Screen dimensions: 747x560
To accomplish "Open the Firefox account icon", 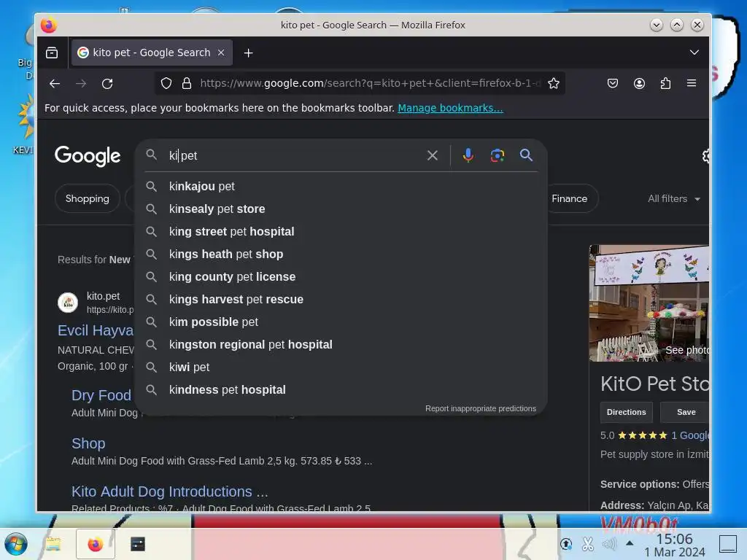I will click(639, 83).
